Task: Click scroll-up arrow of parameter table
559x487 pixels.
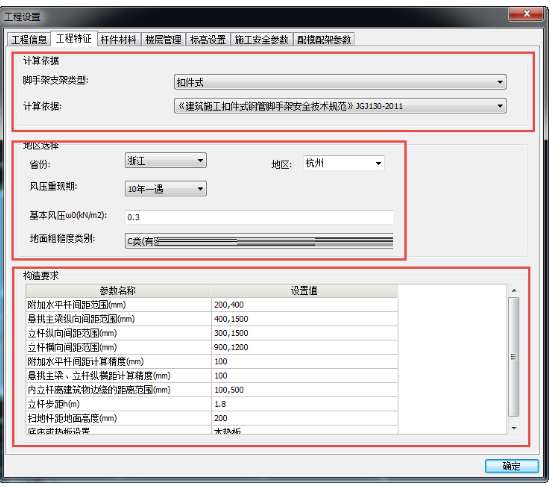Action: click(x=514, y=291)
